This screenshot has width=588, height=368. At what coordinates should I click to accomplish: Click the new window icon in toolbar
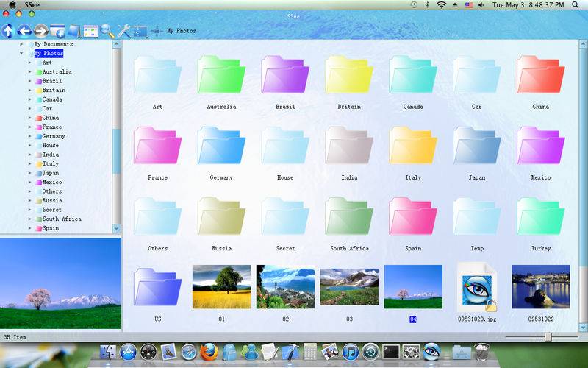click(x=57, y=31)
